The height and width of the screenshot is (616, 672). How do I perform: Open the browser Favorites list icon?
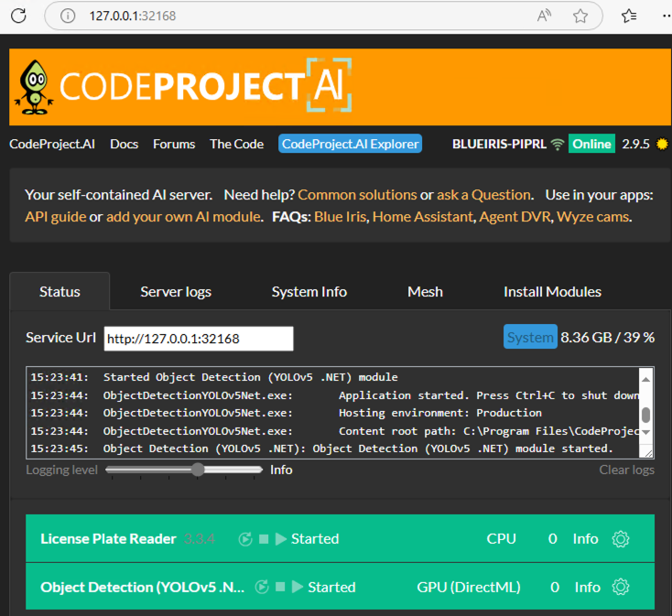629,16
